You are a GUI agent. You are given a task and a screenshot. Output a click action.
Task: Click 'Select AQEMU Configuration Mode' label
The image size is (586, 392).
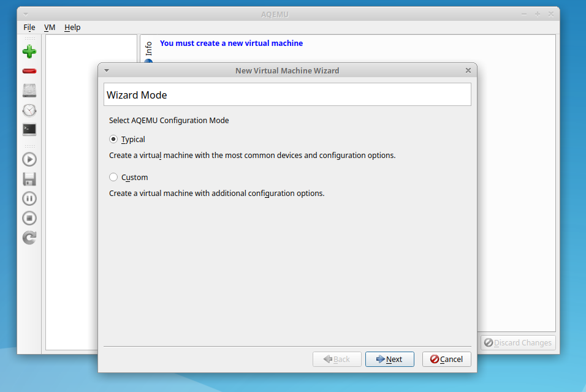coord(169,121)
